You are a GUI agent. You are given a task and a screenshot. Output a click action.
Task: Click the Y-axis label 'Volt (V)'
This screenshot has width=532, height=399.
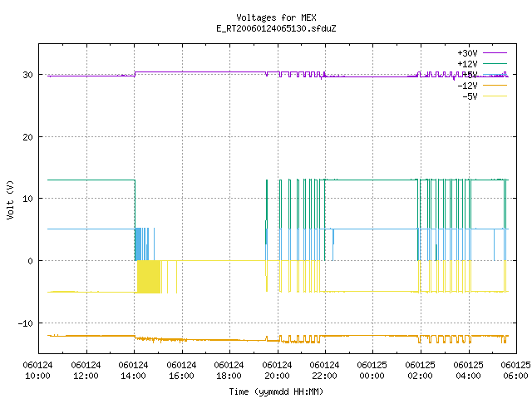pyautogui.click(x=10, y=199)
